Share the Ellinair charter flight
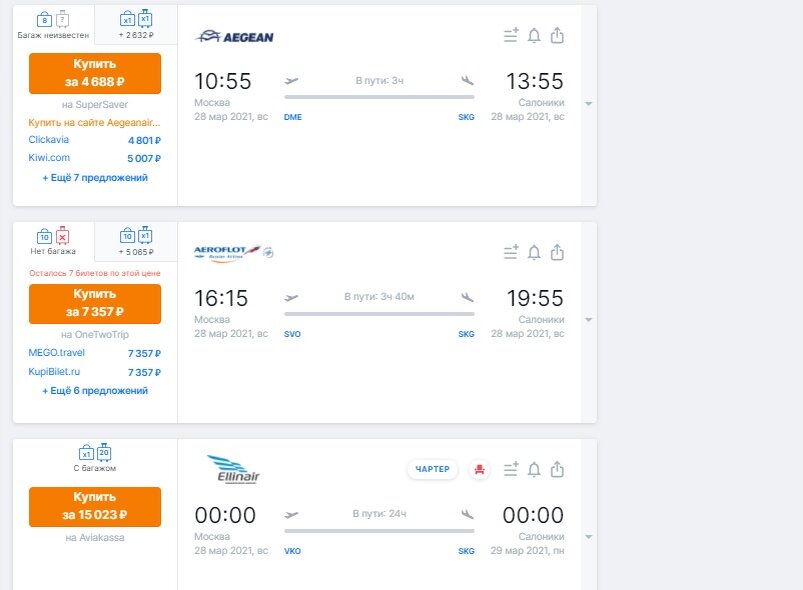The image size is (803, 590). pyautogui.click(x=557, y=469)
